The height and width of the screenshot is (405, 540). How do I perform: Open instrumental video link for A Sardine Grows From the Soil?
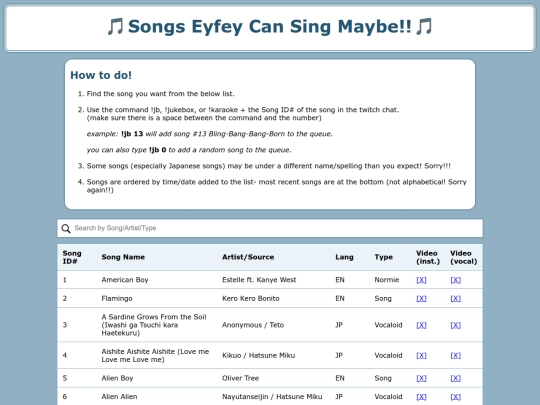point(421,325)
